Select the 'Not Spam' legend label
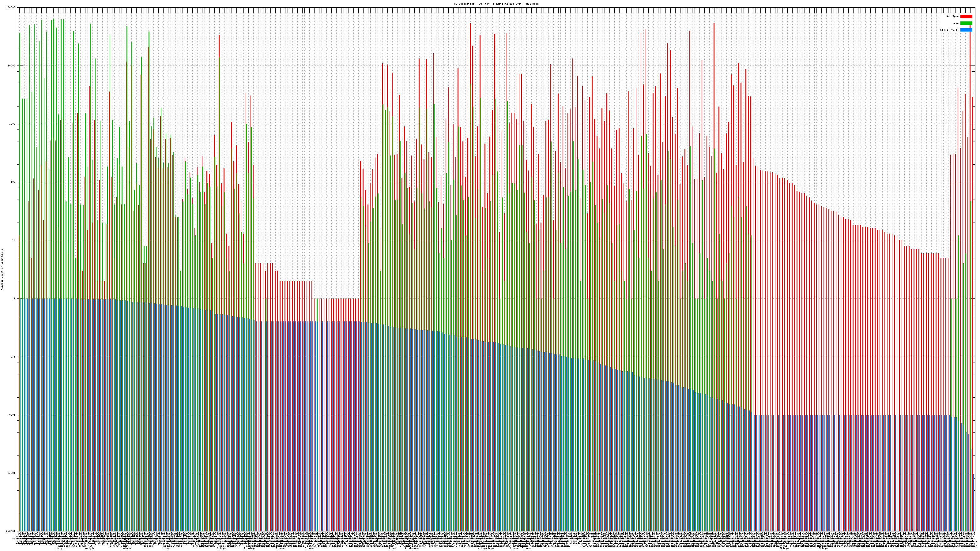The image size is (980, 551). 953,16
